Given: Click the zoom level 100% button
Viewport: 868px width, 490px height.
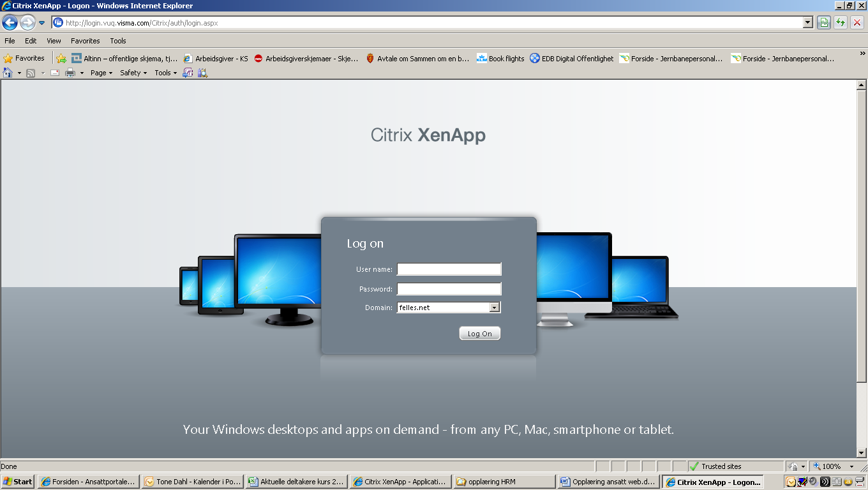Looking at the screenshot, I should pyautogui.click(x=827, y=466).
